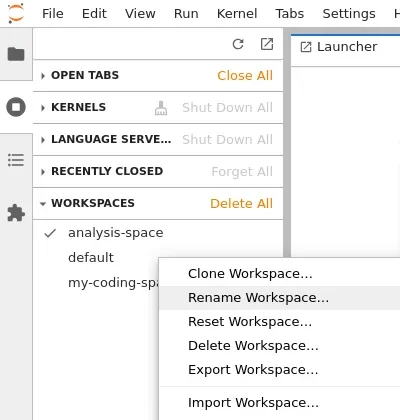Click Shut Down All for Language Servers
Viewport: 400px width, 420px height.
(x=227, y=140)
